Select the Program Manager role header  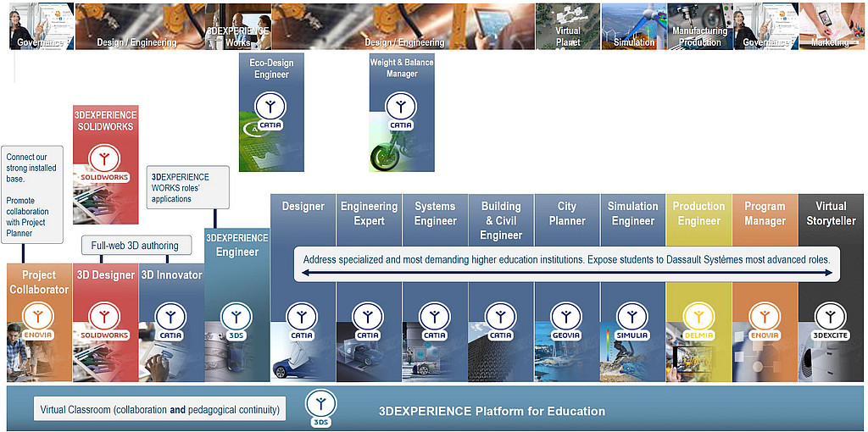point(765,213)
